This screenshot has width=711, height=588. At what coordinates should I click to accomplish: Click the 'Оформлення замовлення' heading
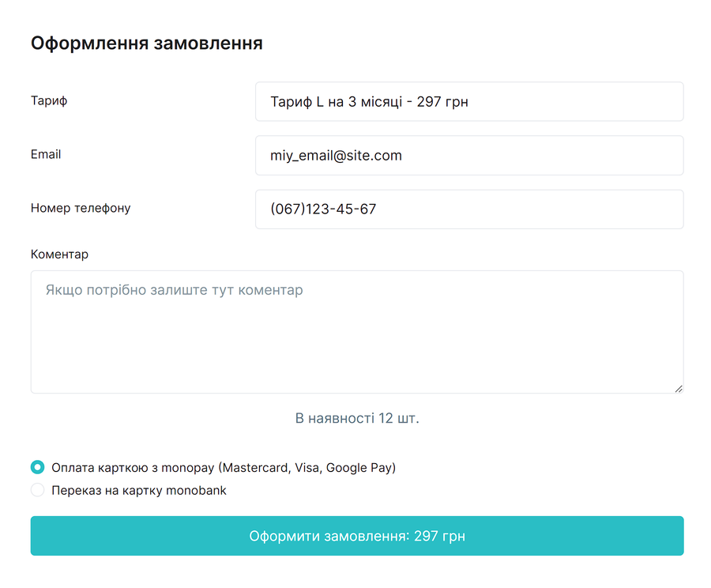pyautogui.click(x=146, y=43)
